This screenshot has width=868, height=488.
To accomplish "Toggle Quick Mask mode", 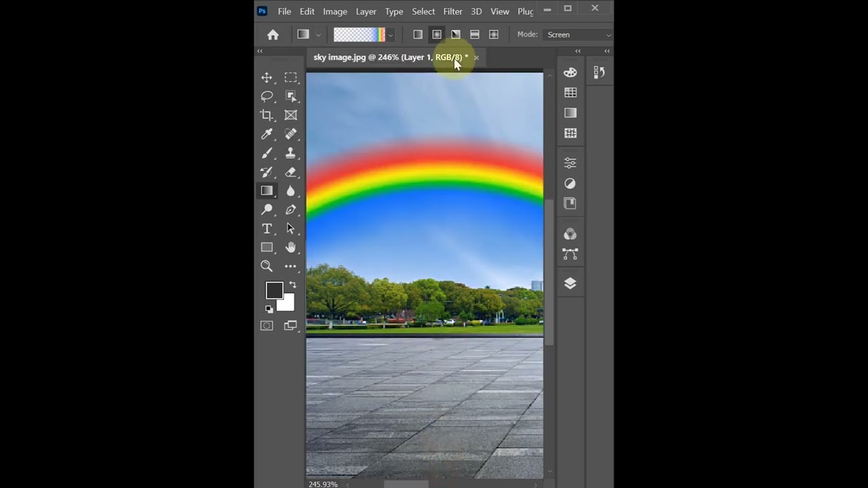I will click(x=267, y=326).
